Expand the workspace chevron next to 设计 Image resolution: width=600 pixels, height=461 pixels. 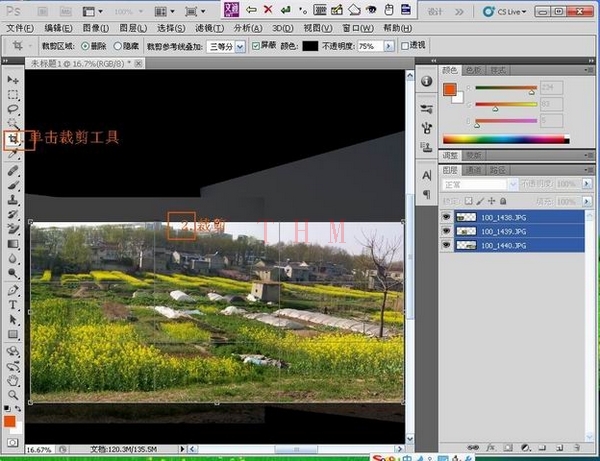459,12
